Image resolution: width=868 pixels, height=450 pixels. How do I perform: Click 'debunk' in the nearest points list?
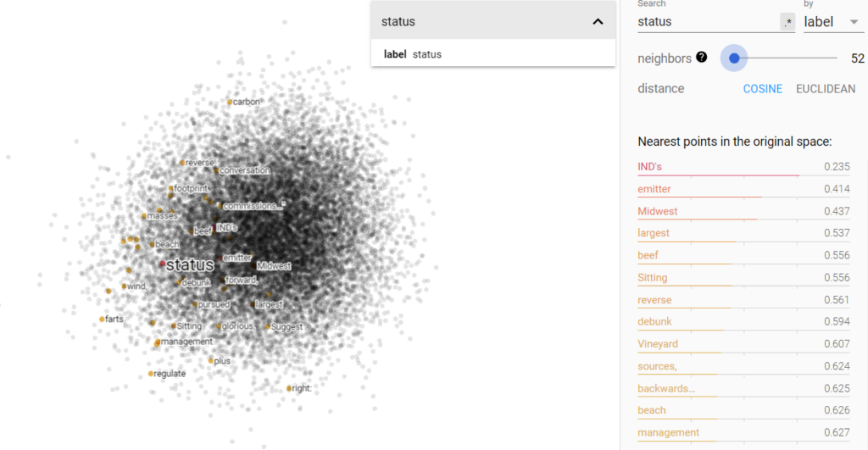[x=654, y=322]
